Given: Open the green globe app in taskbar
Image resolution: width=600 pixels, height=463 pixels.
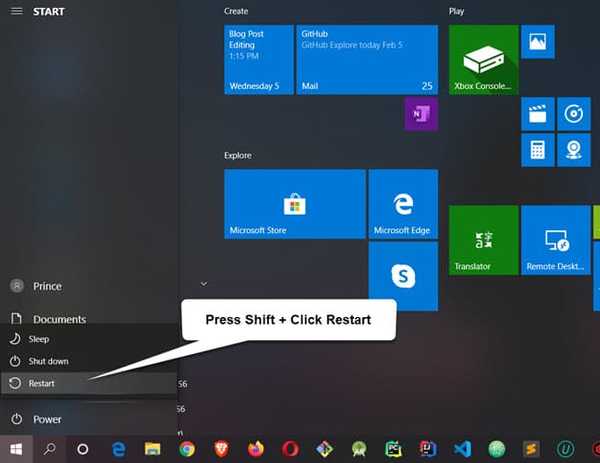Looking at the screenshot, I should click(497, 449).
